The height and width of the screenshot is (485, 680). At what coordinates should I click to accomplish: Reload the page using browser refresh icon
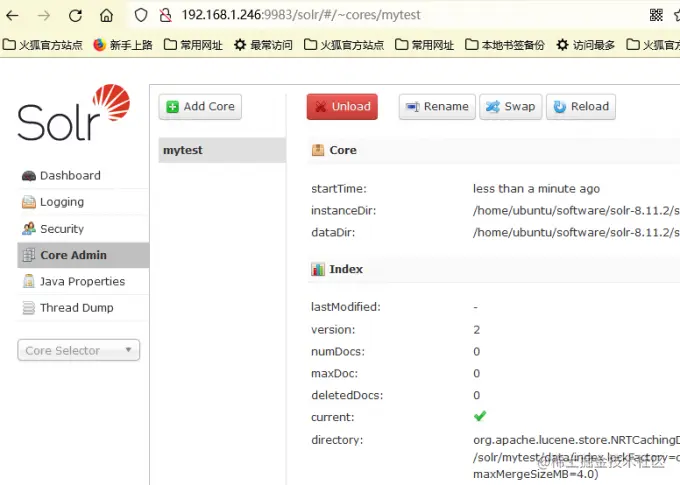pos(75,16)
